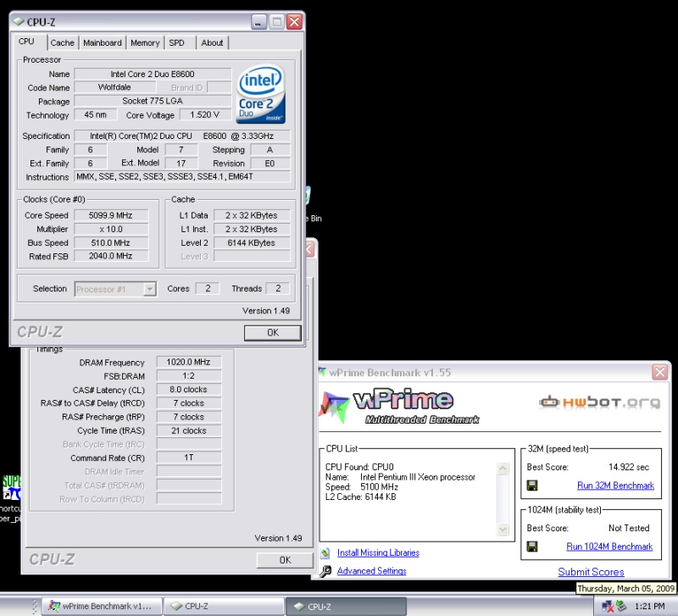Minimize the front CPU-Z window
The height and width of the screenshot is (616, 678).
click(258, 22)
